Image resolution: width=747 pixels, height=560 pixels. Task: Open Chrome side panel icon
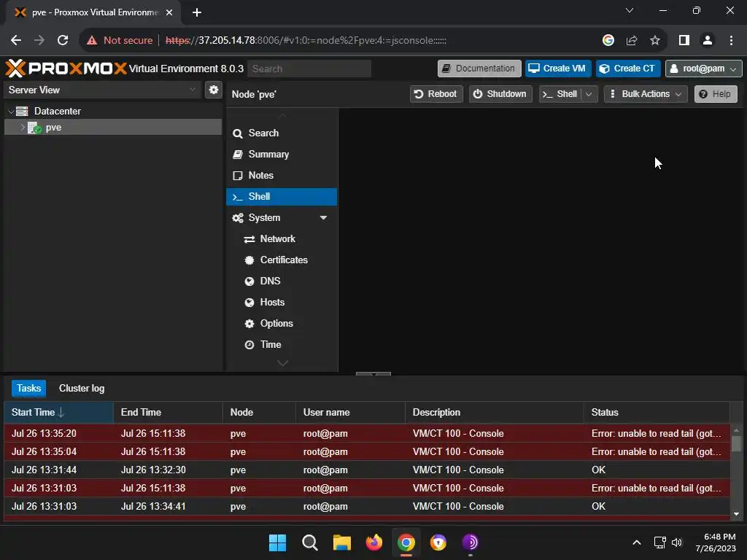coord(684,41)
